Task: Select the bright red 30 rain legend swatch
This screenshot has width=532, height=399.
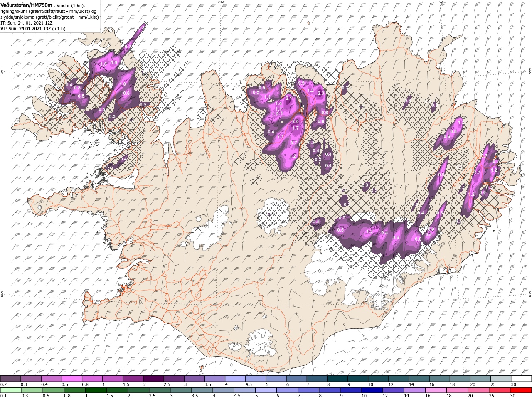Action: click(x=521, y=390)
